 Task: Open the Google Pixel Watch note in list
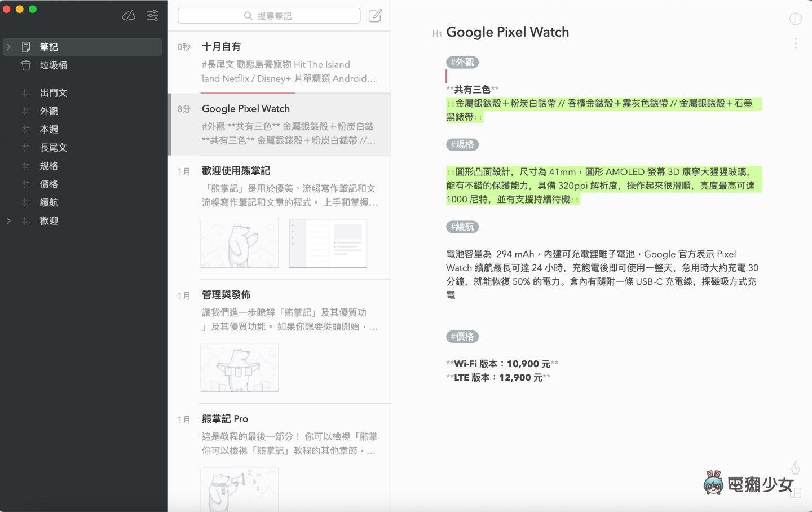(x=280, y=124)
